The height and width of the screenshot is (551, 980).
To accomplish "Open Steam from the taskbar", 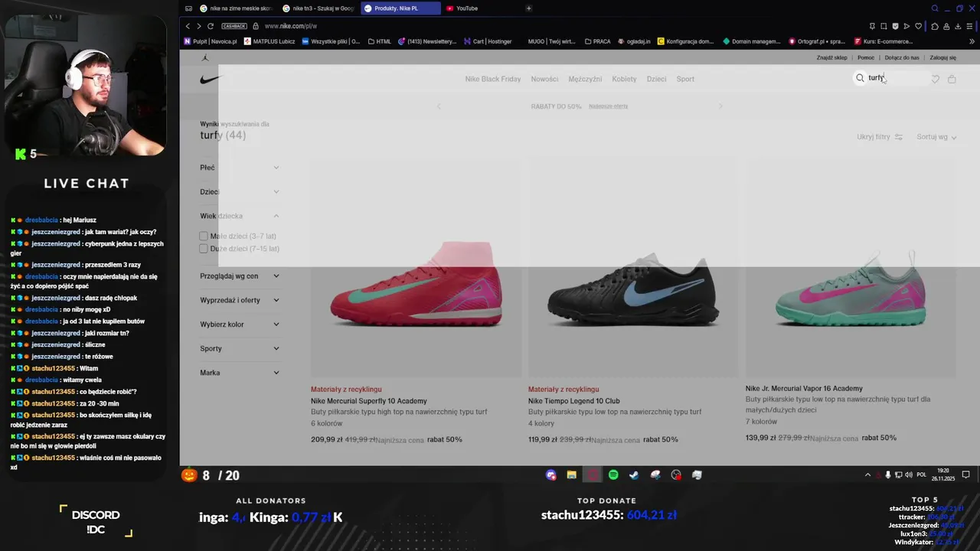I will tap(634, 475).
